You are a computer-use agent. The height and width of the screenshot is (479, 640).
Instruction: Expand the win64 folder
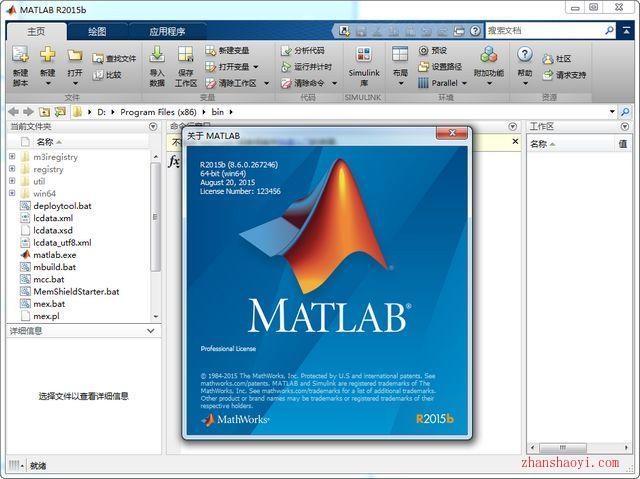click(12, 193)
